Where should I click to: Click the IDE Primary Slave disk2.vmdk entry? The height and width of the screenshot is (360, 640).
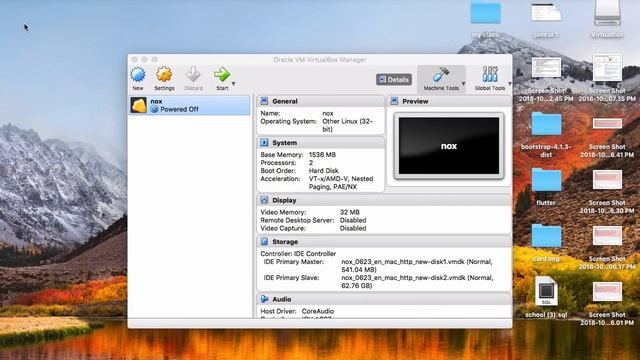pyautogui.click(x=417, y=282)
